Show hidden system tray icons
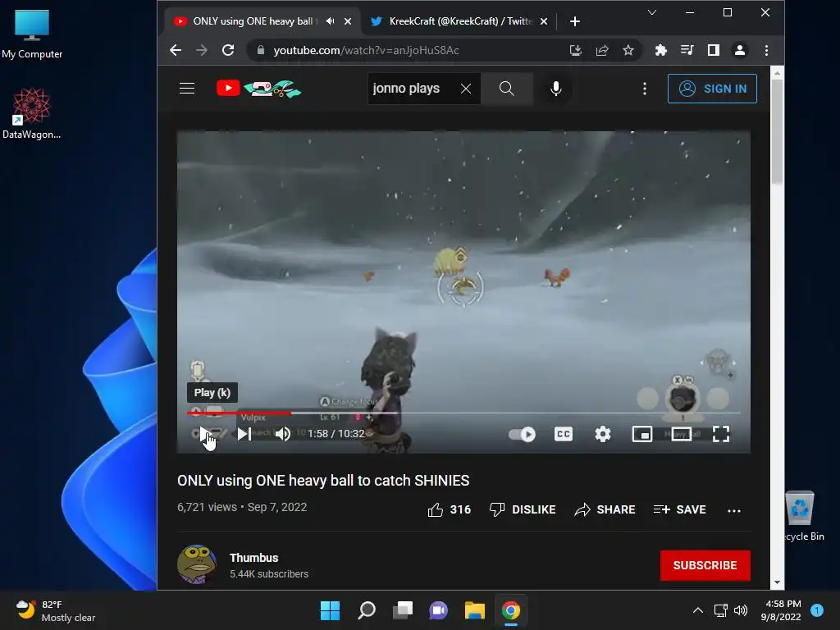The image size is (840, 630). point(697,610)
